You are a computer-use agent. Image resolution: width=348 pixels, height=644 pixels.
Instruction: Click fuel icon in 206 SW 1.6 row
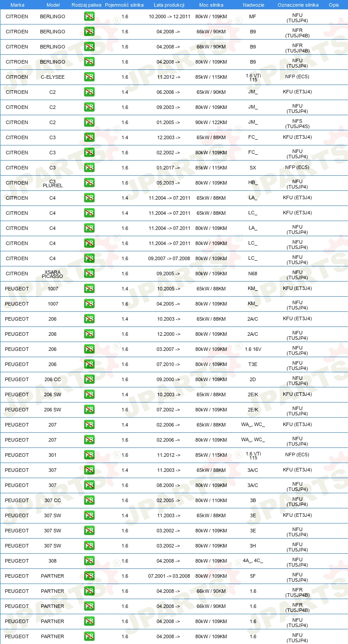(x=89, y=410)
